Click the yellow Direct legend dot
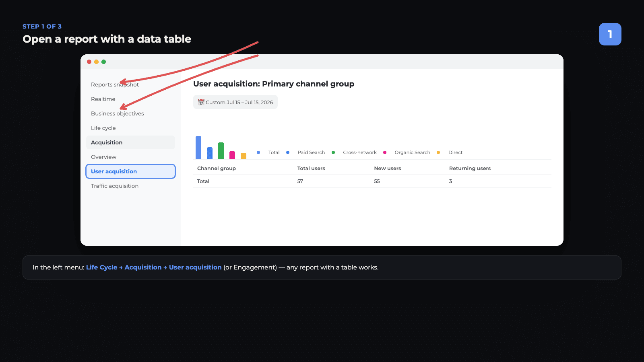The width and height of the screenshot is (644, 362). coord(438,152)
